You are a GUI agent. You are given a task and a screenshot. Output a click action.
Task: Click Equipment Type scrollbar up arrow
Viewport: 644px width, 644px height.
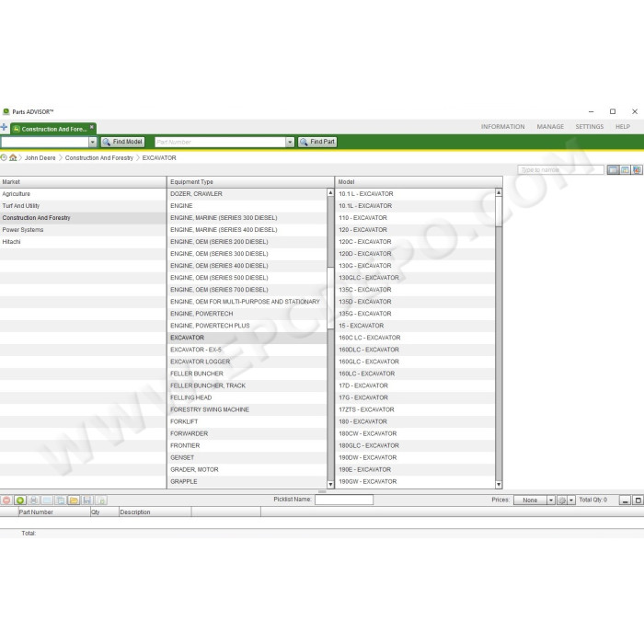point(330,192)
